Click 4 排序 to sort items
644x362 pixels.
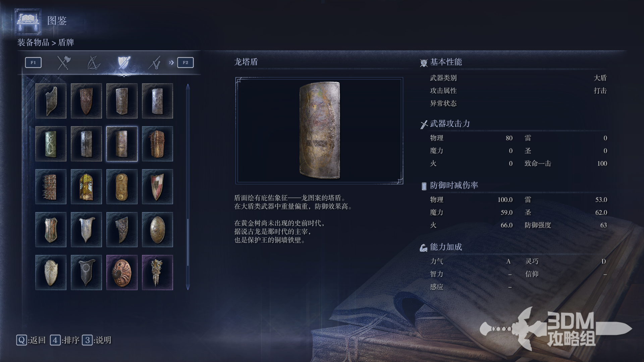click(65, 340)
